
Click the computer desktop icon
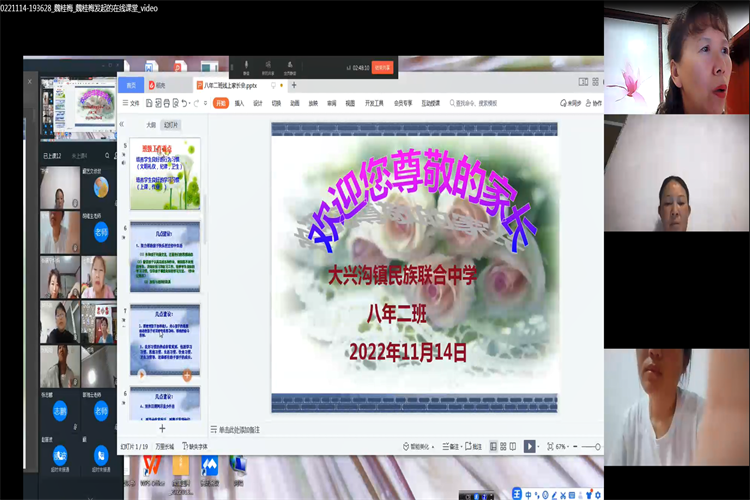click(x=238, y=471)
